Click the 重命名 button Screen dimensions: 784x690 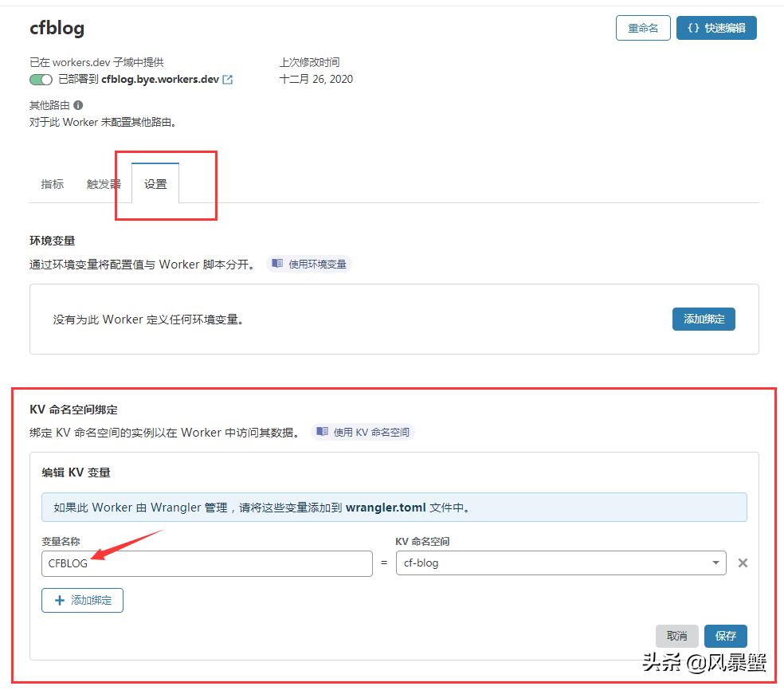point(643,28)
